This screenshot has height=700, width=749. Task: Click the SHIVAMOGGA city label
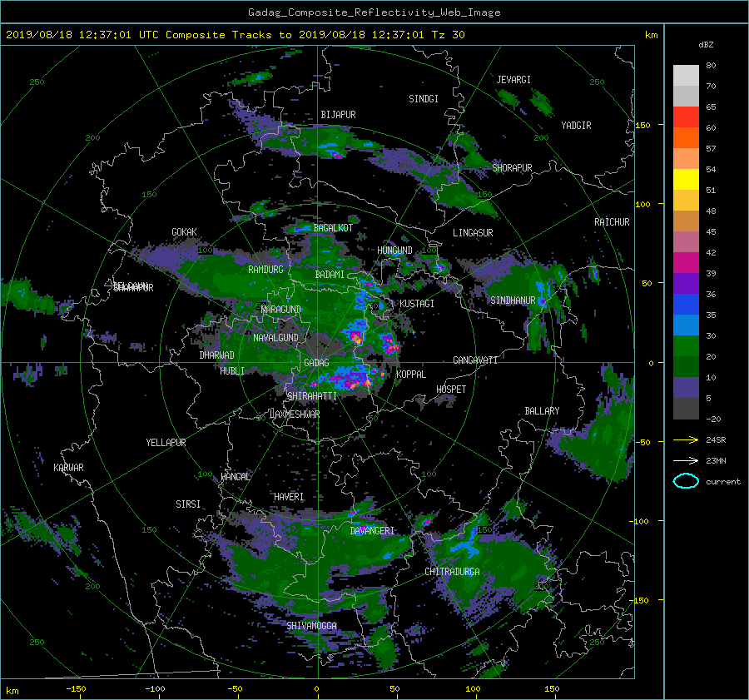point(311,626)
